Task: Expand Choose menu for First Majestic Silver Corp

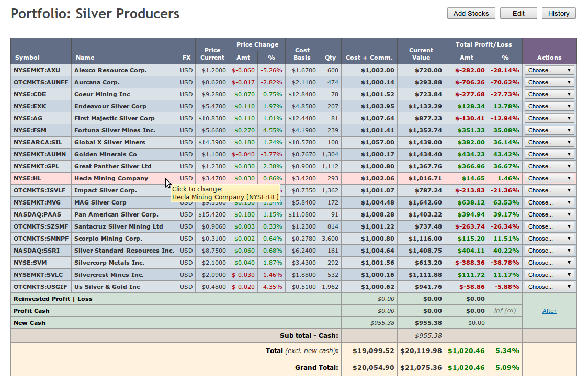Action: [x=549, y=118]
